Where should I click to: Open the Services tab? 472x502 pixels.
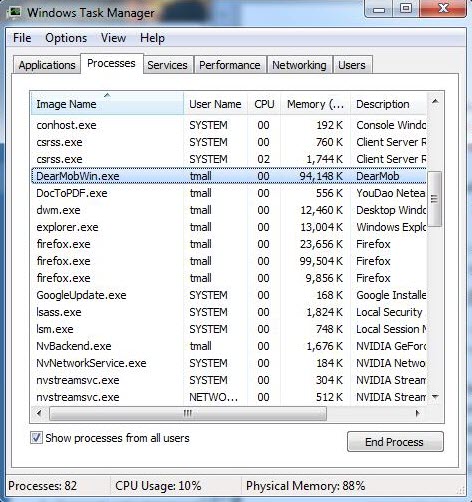(x=167, y=65)
